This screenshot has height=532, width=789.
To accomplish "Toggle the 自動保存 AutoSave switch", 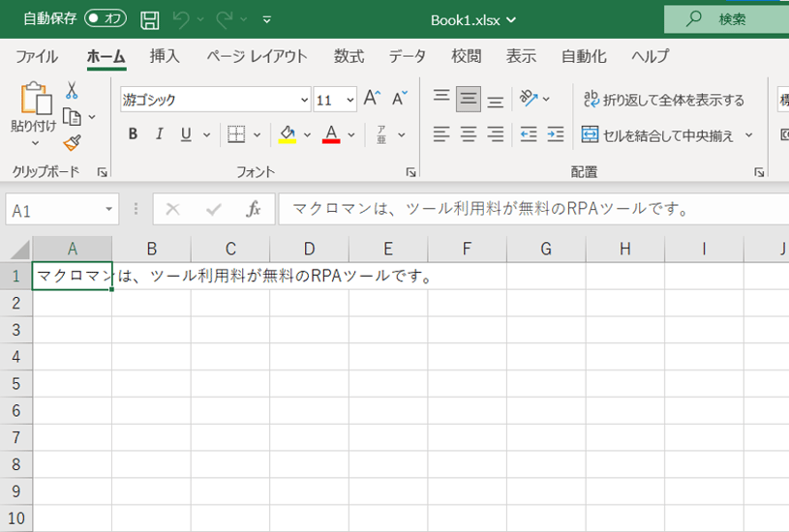I will click(106, 18).
